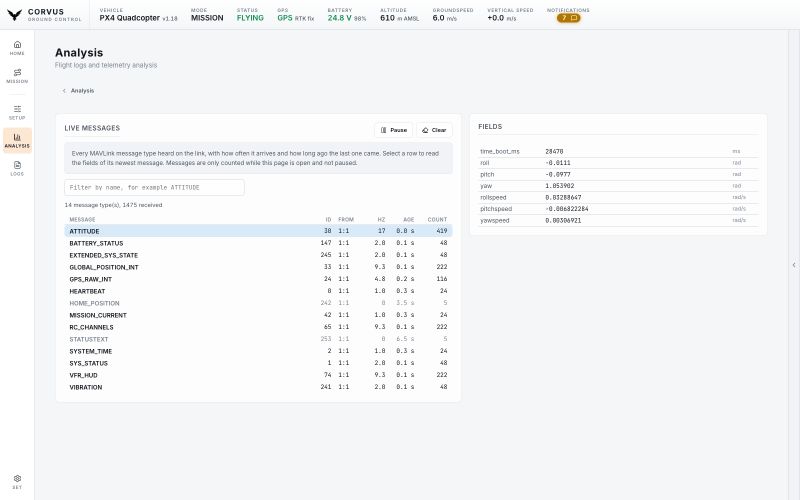Image resolution: width=800 pixels, height=500 pixels.
Task: Click the GPS RTK fix indicator
Action: click(296, 18)
